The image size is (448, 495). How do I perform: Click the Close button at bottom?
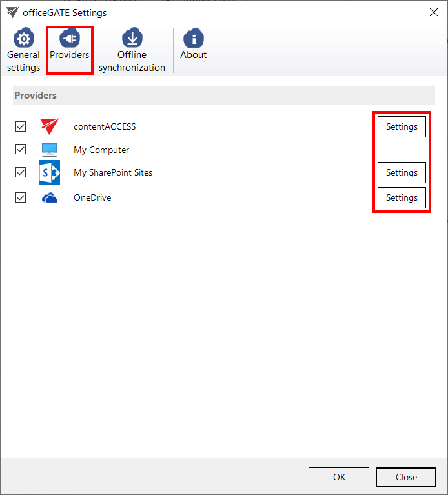click(x=406, y=477)
